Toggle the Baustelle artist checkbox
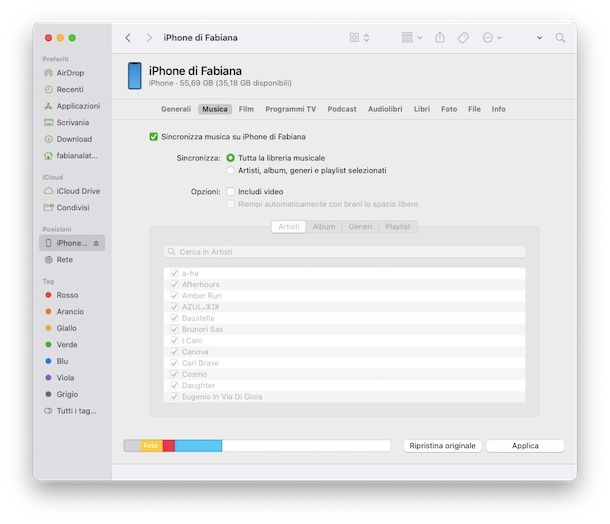 pyautogui.click(x=174, y=318)
